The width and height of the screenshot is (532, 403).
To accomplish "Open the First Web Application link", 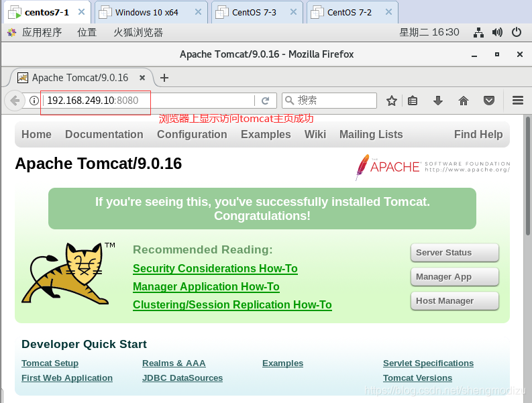I will point(67,378).
